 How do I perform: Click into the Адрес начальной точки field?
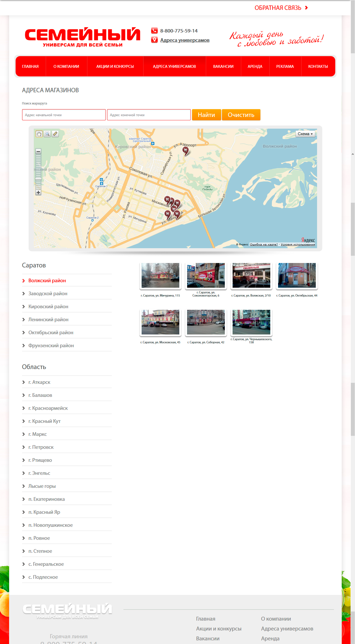click(x=64, y=115)
